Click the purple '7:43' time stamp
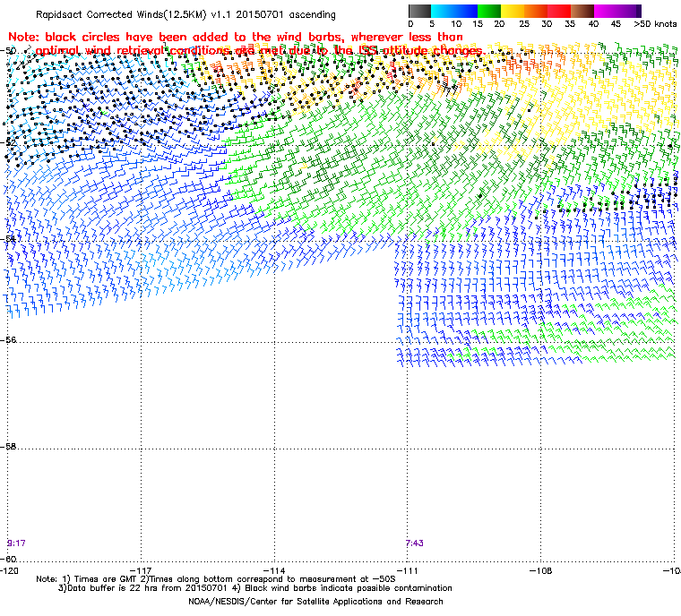The width and height of the screenshot is (681, 616). pos(415,543)
